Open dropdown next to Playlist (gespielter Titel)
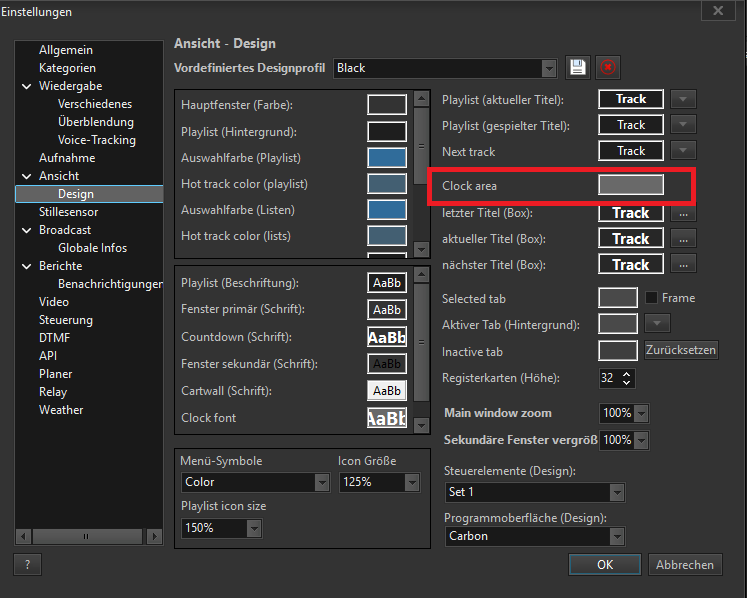Screen dimensions: 747x598 point(683,125)
